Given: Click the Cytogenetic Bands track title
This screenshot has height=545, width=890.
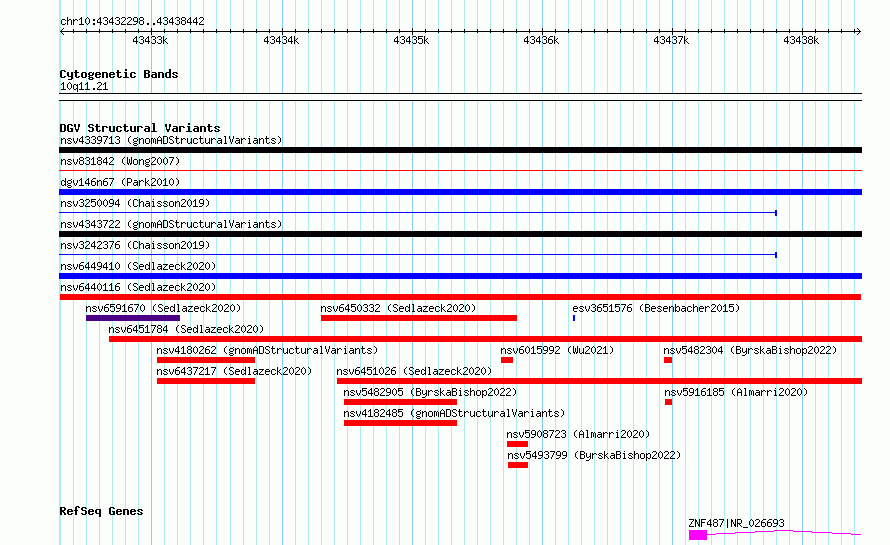Looking at the screenshot, I should pyautogui.click(x=119, y=74).
